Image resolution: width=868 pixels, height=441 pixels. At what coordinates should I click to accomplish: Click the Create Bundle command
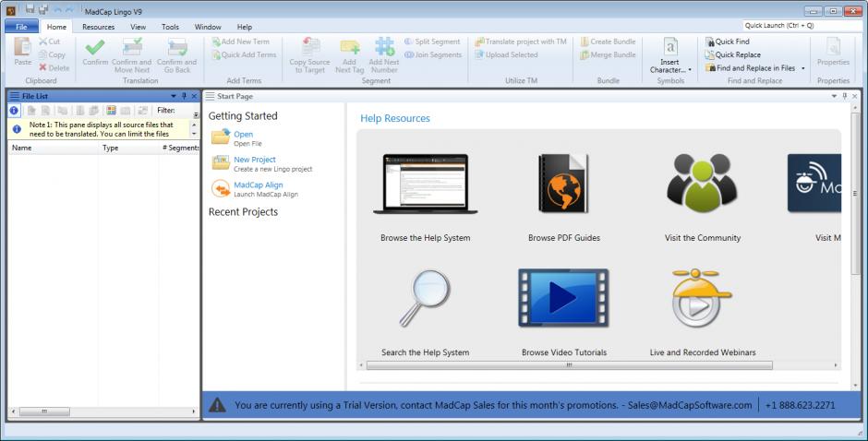[608, 42]
